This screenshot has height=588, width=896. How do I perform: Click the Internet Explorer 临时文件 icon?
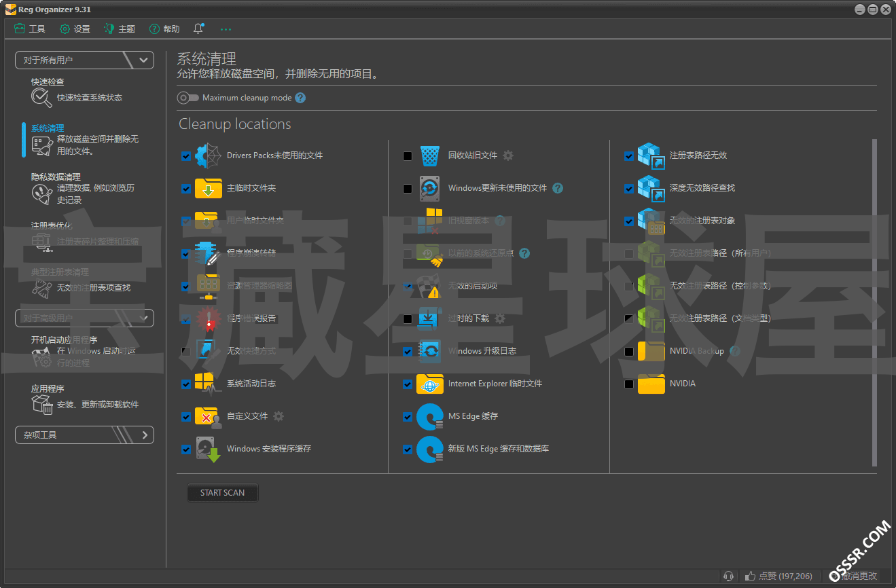click(x=430, y=384)
